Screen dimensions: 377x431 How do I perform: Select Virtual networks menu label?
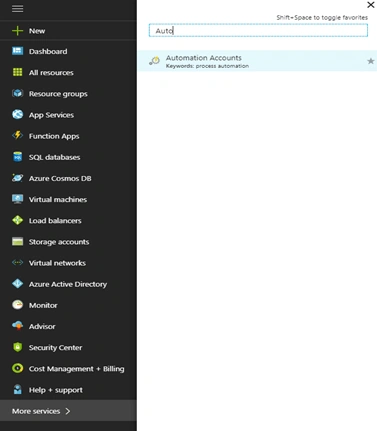pyautogui.click(x=57, y=263)
